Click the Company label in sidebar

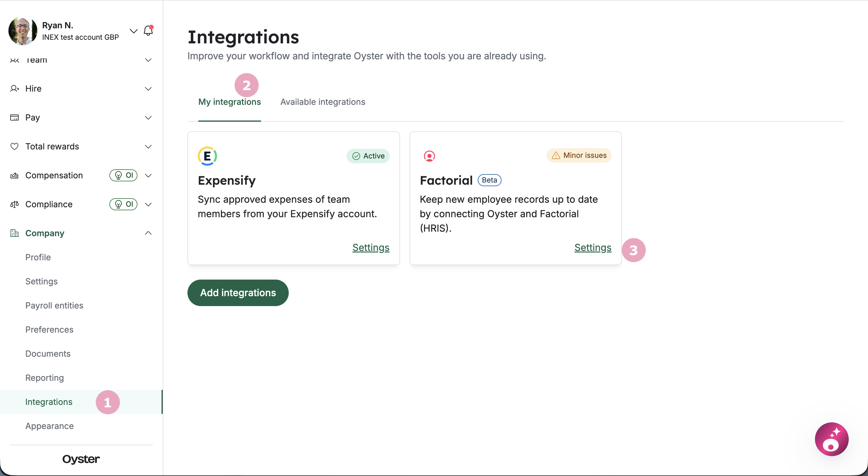pyautogui.click(x=45, y=233)
